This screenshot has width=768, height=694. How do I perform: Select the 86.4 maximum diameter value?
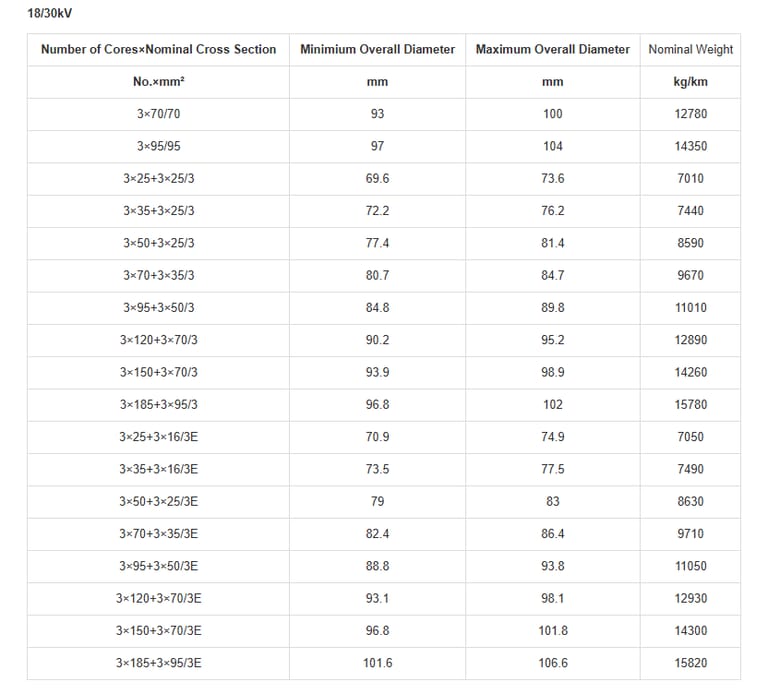click(553, 534)
